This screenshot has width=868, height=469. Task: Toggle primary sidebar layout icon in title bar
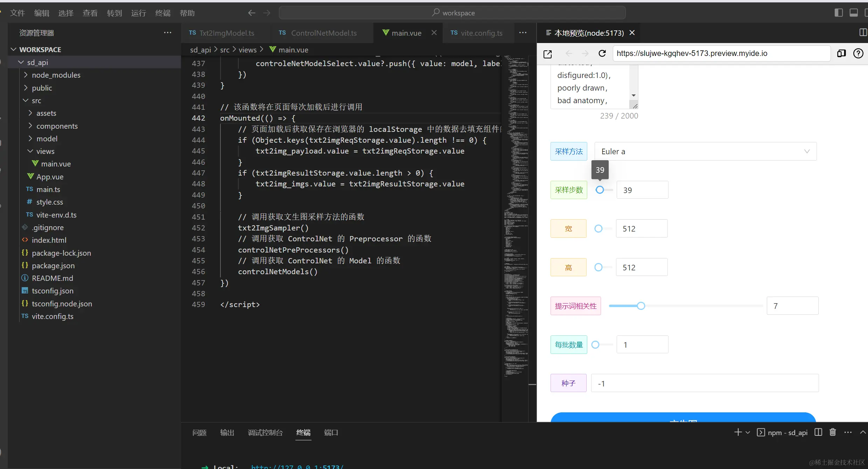tap(839, 13)
